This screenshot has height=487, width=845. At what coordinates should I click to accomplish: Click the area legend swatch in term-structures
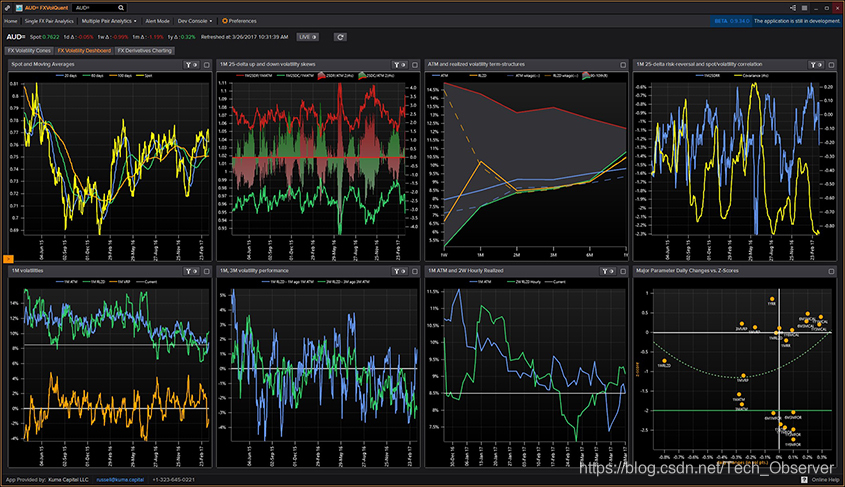[586, 76]
